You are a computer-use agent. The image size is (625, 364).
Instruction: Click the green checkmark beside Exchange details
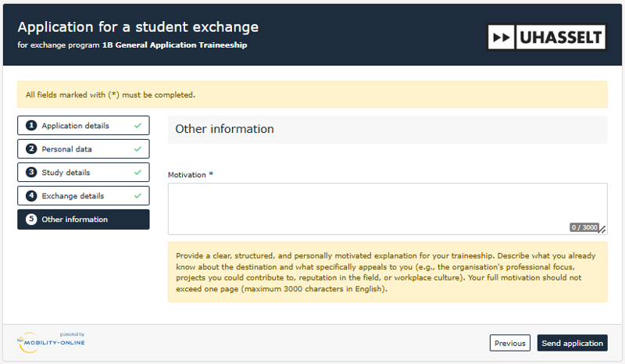click(137, 196)
